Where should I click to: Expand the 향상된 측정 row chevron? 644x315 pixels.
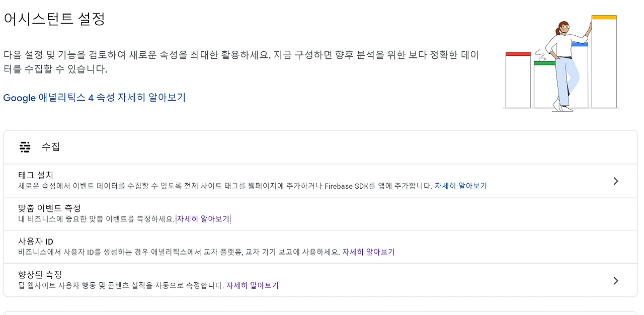(x=616, y=281)
